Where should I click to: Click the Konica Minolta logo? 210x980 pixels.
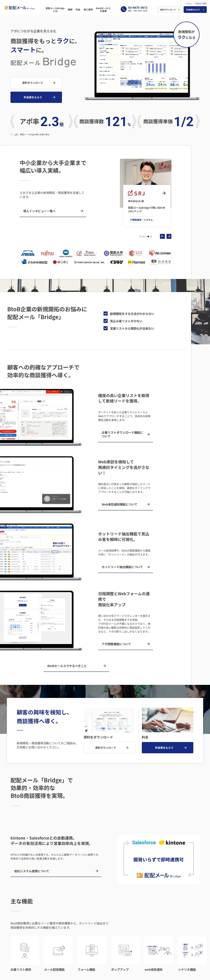66,253
